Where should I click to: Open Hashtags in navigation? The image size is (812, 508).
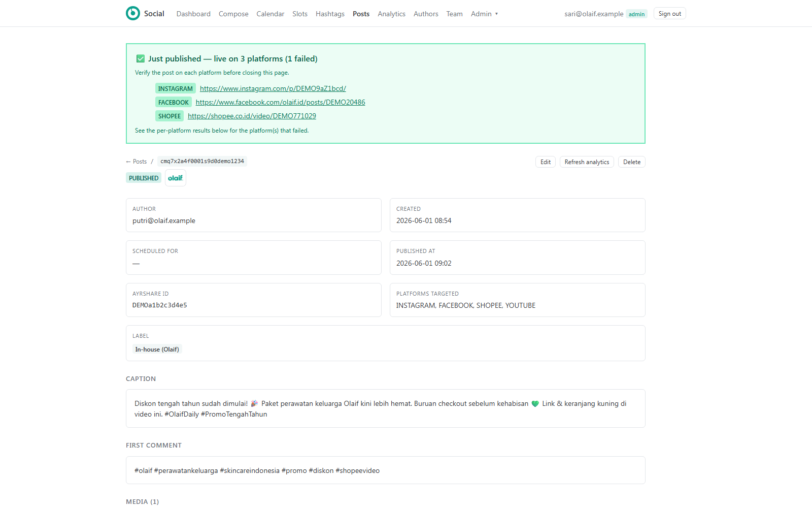330,14
